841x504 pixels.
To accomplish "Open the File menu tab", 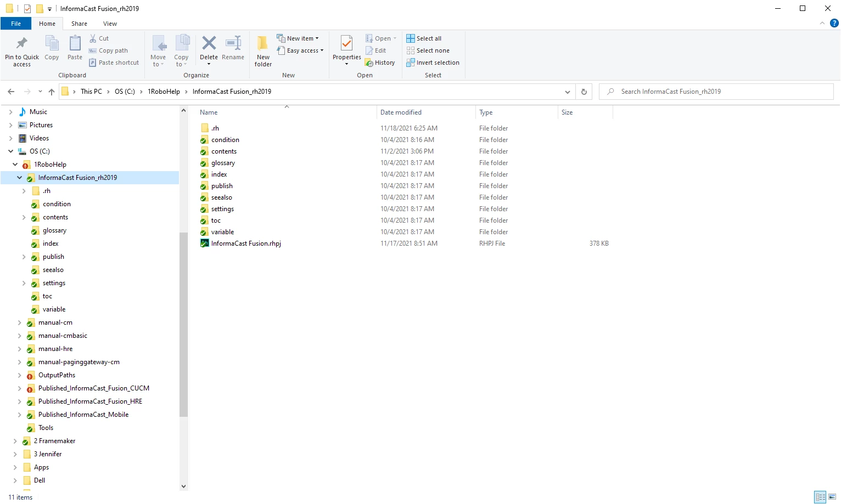I will pos(16,24).
